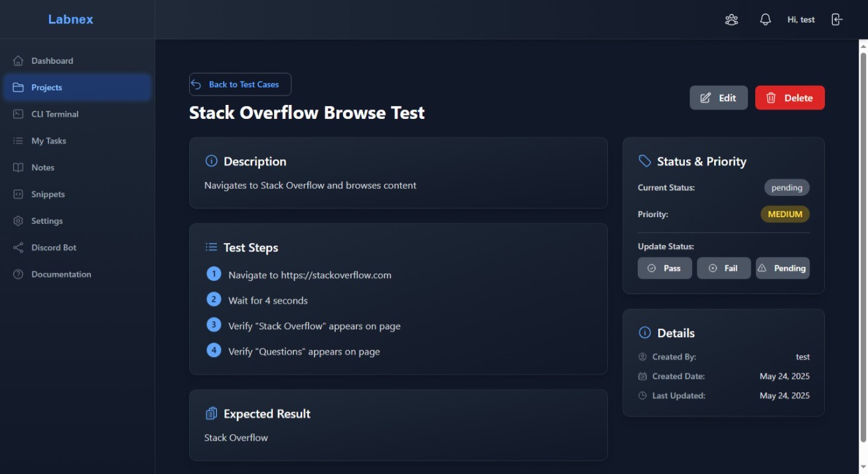Click the pending status badge
Image resolution: width=868 pixels, height=474 pixels.
pyautogui.click(x=787, y=187)
